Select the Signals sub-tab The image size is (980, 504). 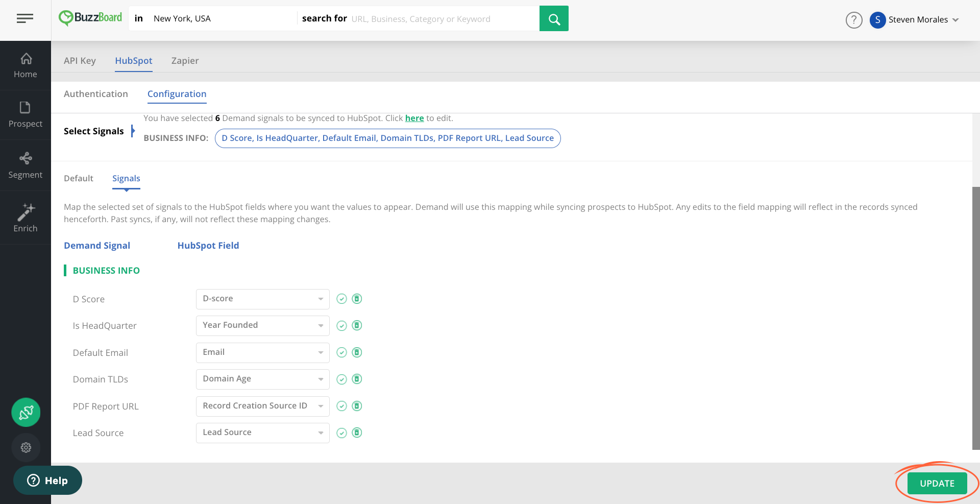(x=126, y=179)
